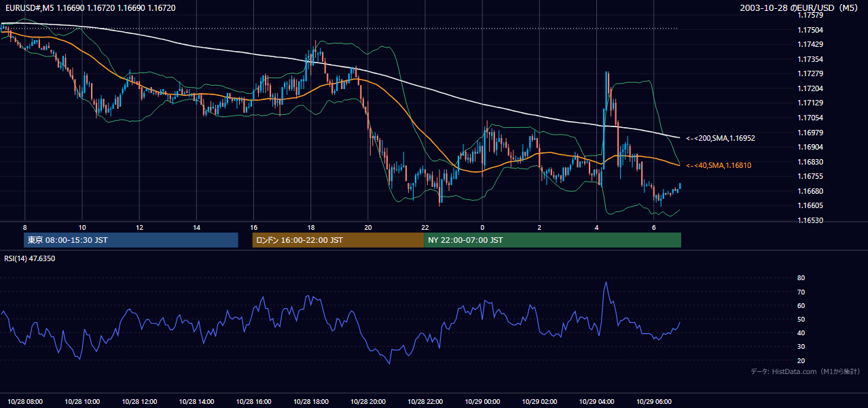868x408 pixels.
Task: Click price axis value 1.17504
Action: point(810,30)
